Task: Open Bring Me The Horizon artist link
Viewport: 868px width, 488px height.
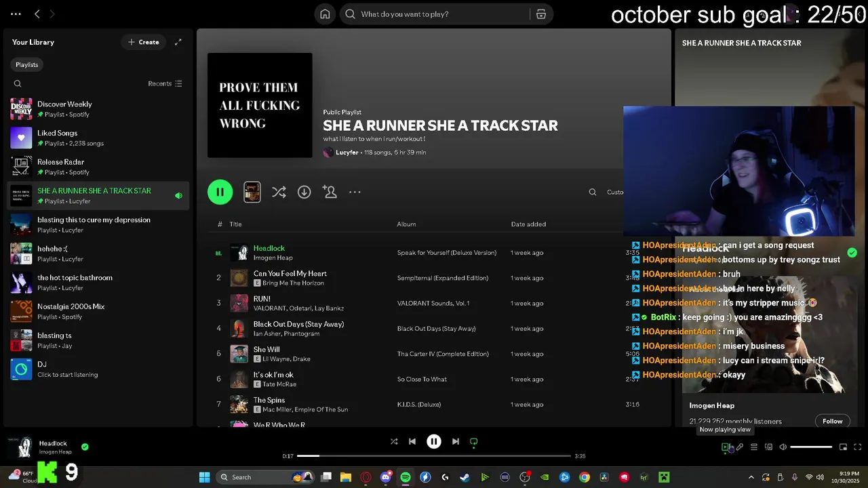Action: [294, 283]
